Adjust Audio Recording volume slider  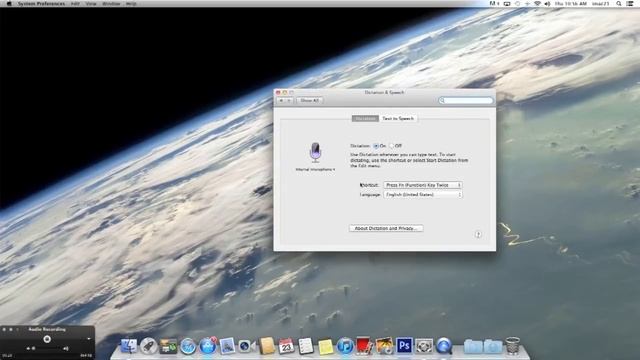[x=47, y=349]
